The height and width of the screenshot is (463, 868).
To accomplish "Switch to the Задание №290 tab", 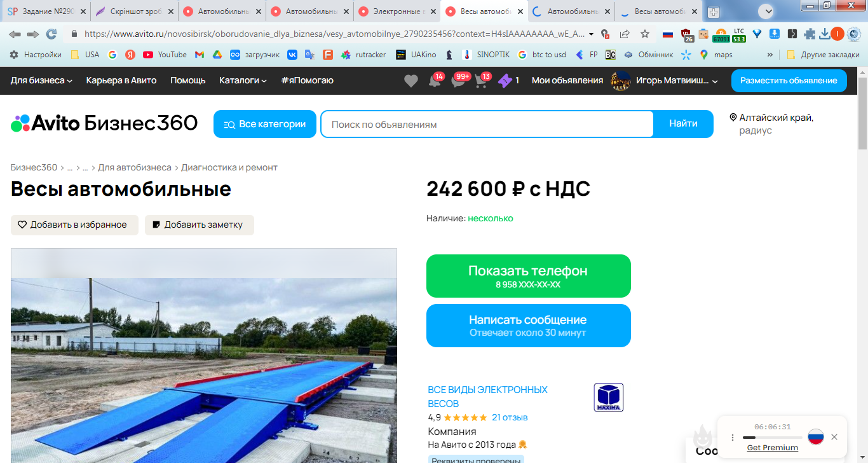I will tap(46, 11).
